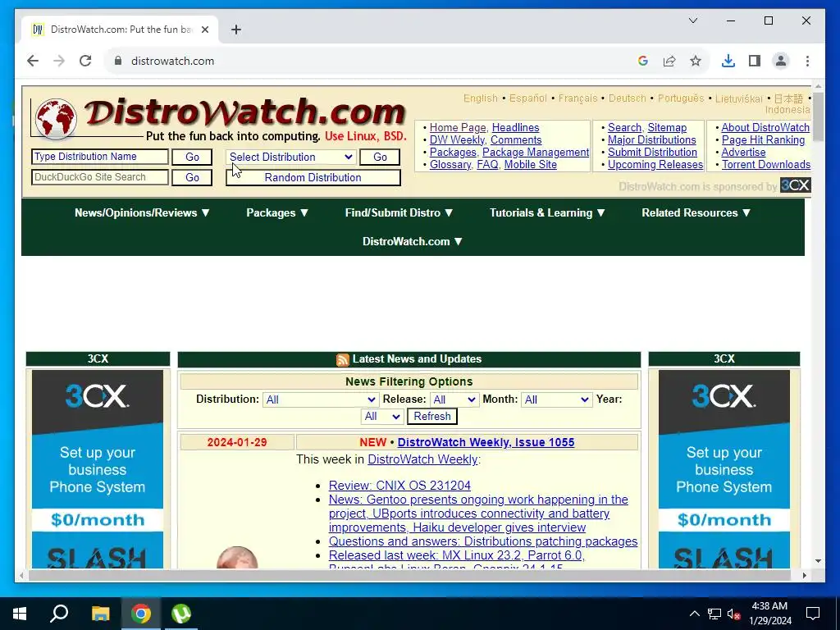Open the Release filter dropdown
The image size is (840, 630).
[454, 399]
